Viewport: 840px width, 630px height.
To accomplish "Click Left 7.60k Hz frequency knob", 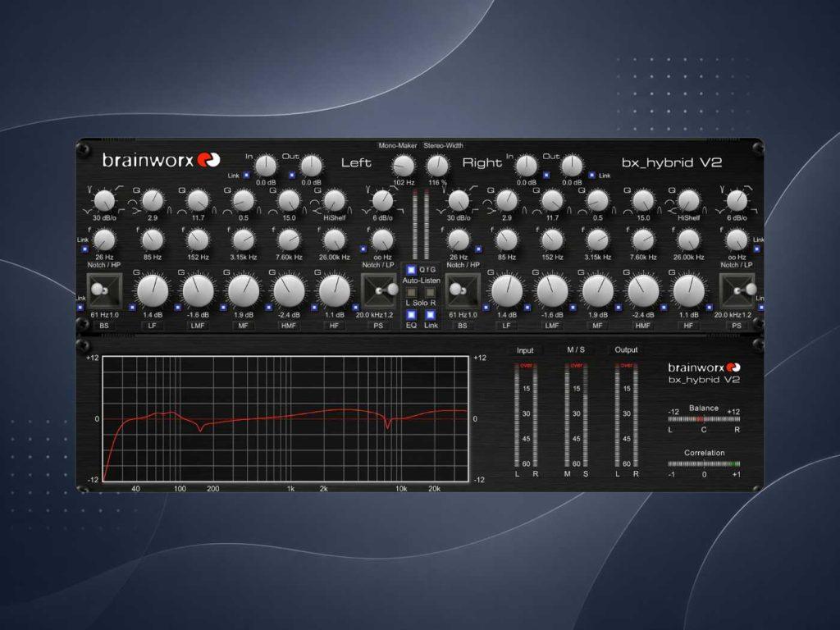I will [x=290, y=240].
